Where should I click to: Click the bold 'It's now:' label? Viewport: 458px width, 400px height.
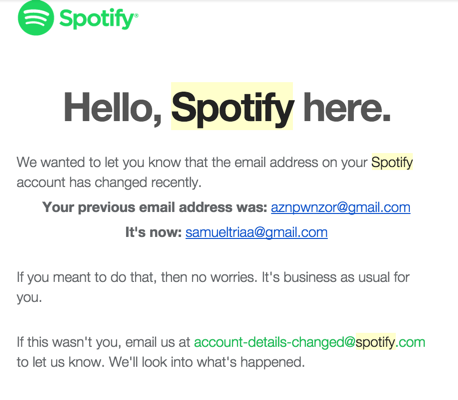coord(153,232)
